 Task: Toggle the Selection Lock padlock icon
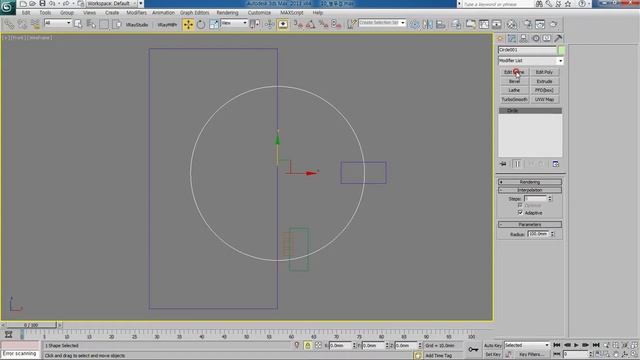(x=307, y=345)
